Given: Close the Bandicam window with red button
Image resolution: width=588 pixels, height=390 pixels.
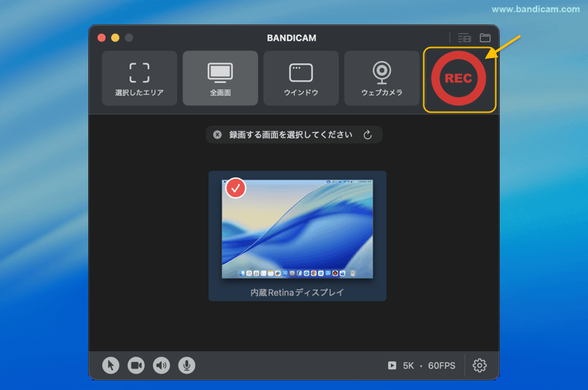Looking at the screenshot, I should [x=101, y=38].
